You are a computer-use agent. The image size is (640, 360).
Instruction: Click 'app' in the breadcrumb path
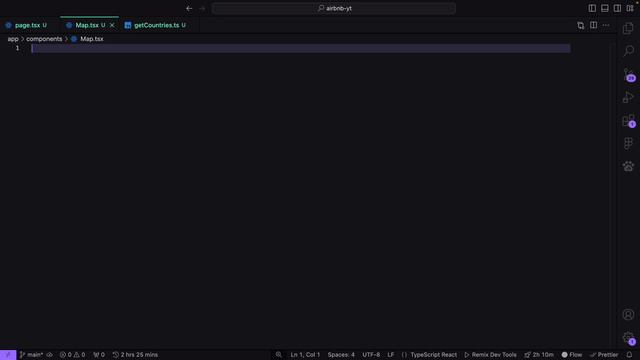pyautogui.click(x=13, y=39)
